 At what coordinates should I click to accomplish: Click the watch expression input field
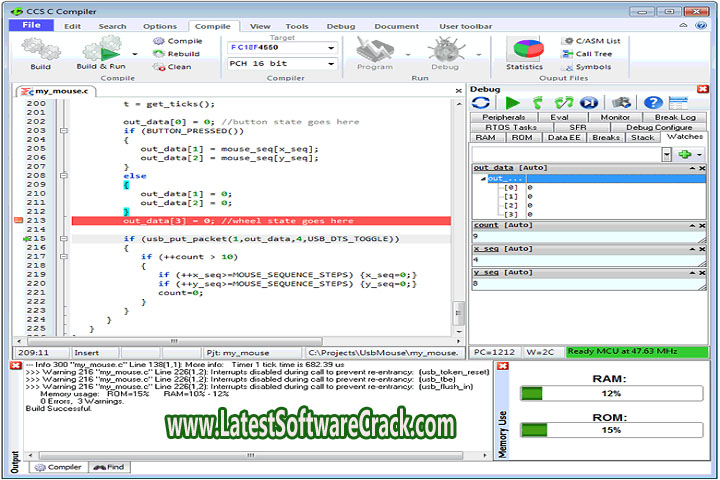(x=566, y=155)
